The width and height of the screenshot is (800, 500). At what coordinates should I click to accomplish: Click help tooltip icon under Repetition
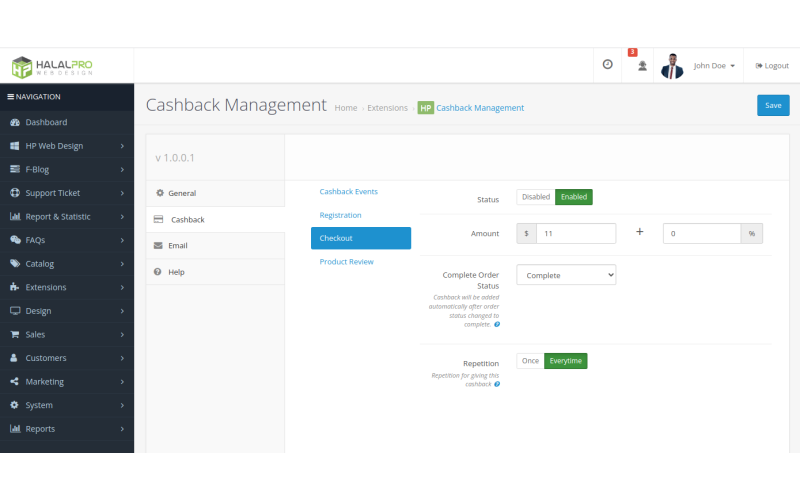(497, 384)
